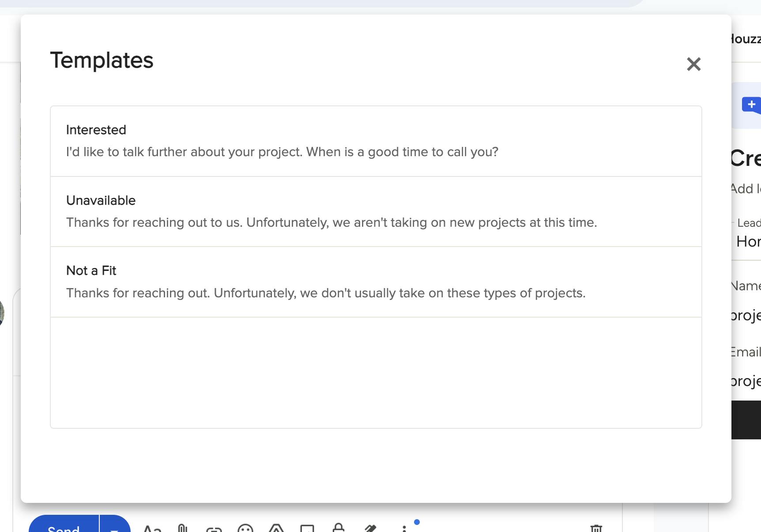
Task: Toggle confidential mode lock icon
Action: click(x=338, y=528)
